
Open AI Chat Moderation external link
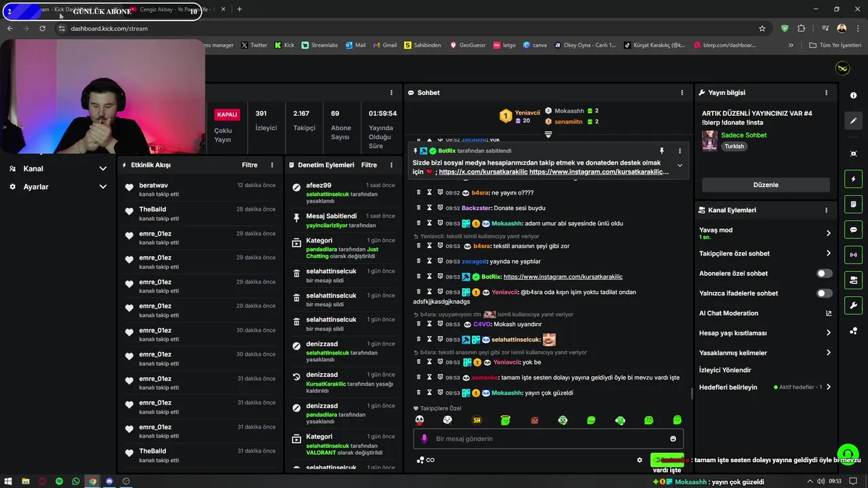point(828,313)
